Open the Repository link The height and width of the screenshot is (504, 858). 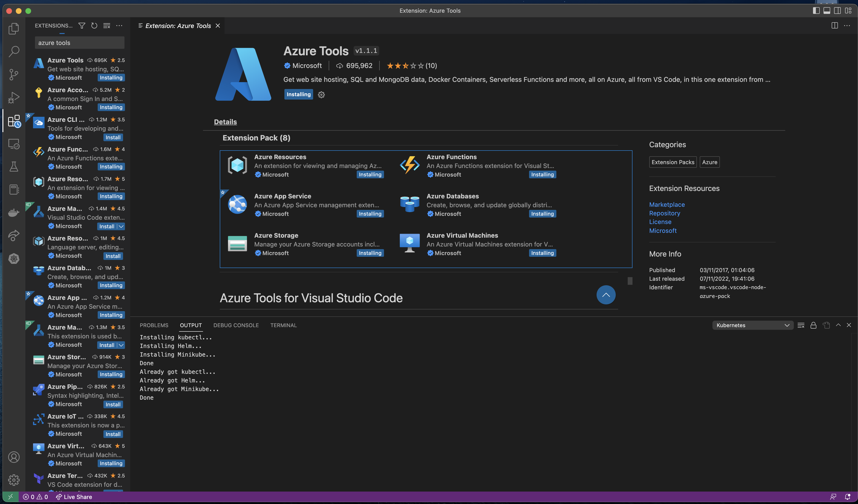point(665,213)
